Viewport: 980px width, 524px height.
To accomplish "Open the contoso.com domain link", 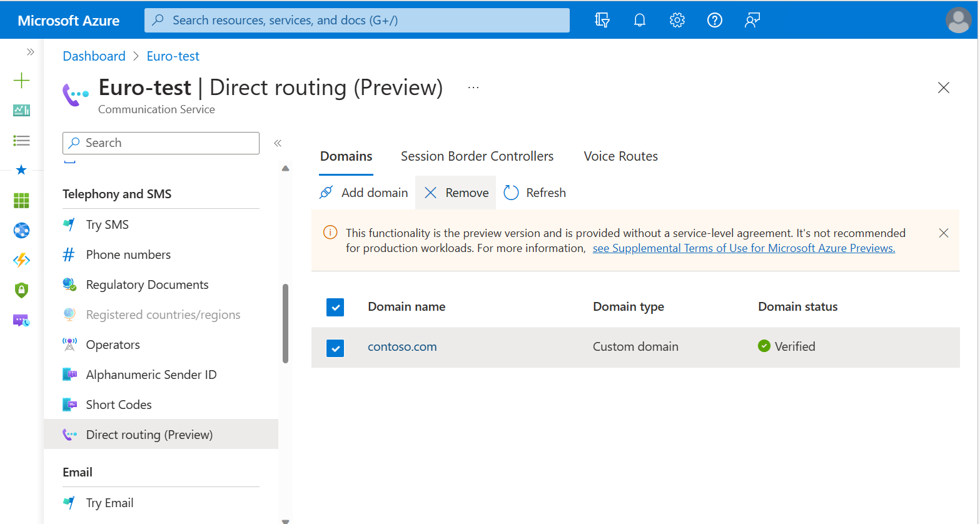I will (402, 346).
